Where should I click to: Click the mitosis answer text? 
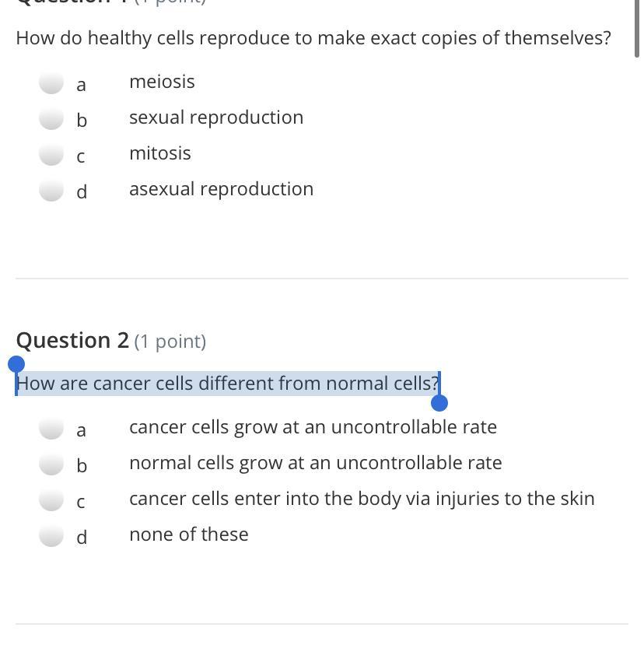tap(160, 153)
